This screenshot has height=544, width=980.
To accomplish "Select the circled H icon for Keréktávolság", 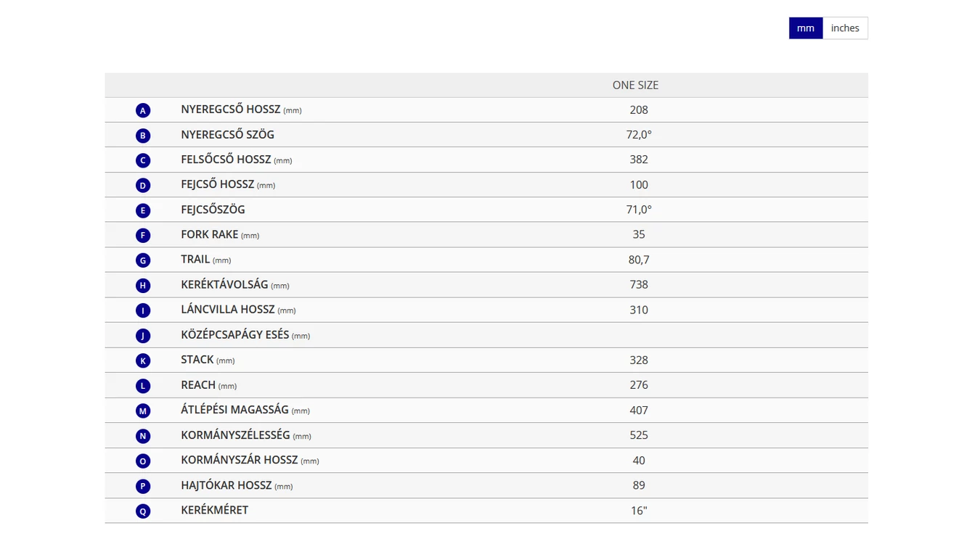I will coord(143,286).
